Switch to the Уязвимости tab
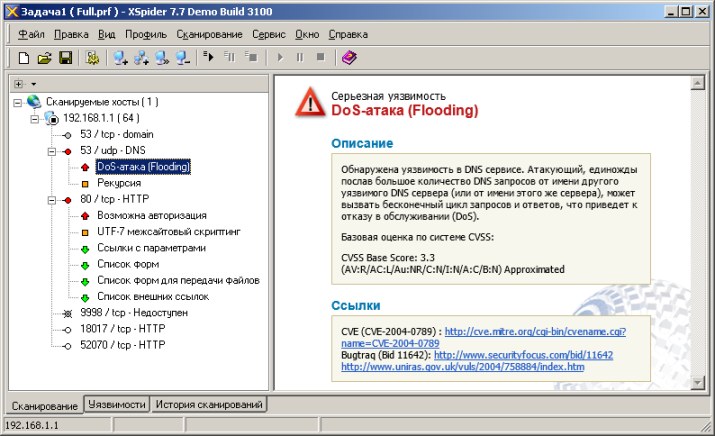 point(117,404)
